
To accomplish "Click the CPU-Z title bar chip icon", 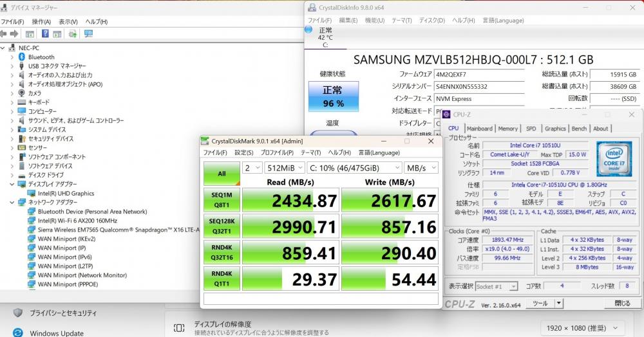I will point(446,114).
